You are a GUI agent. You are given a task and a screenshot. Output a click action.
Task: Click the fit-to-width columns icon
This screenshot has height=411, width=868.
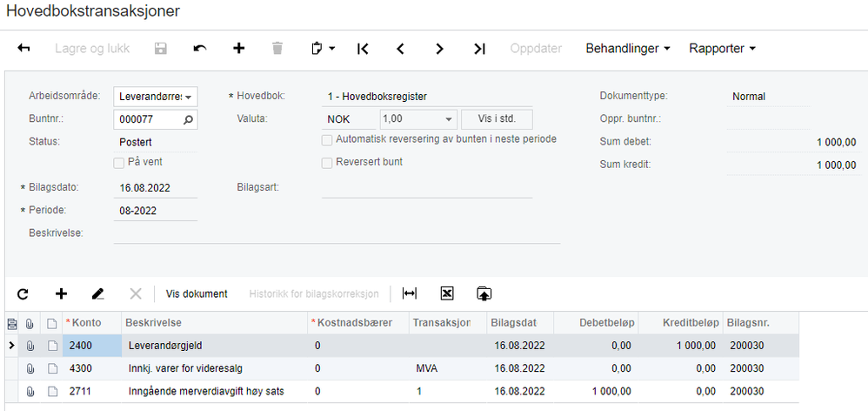tap(409, 293)
